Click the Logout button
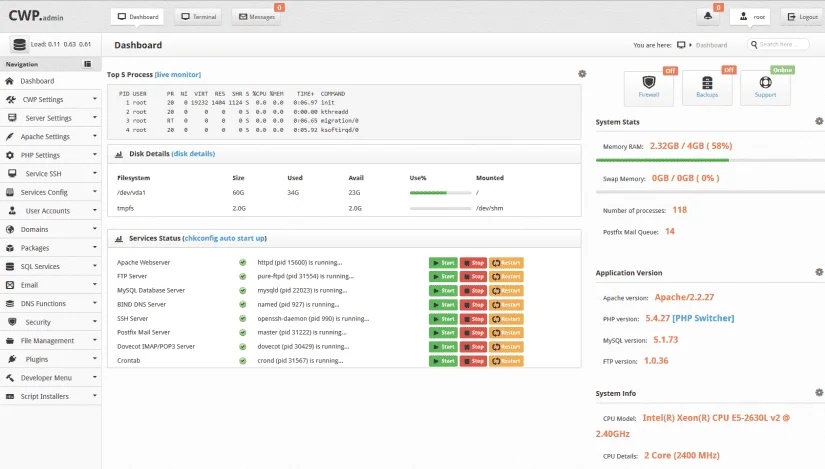Viewport: 825px width, 469px height. 802,17
